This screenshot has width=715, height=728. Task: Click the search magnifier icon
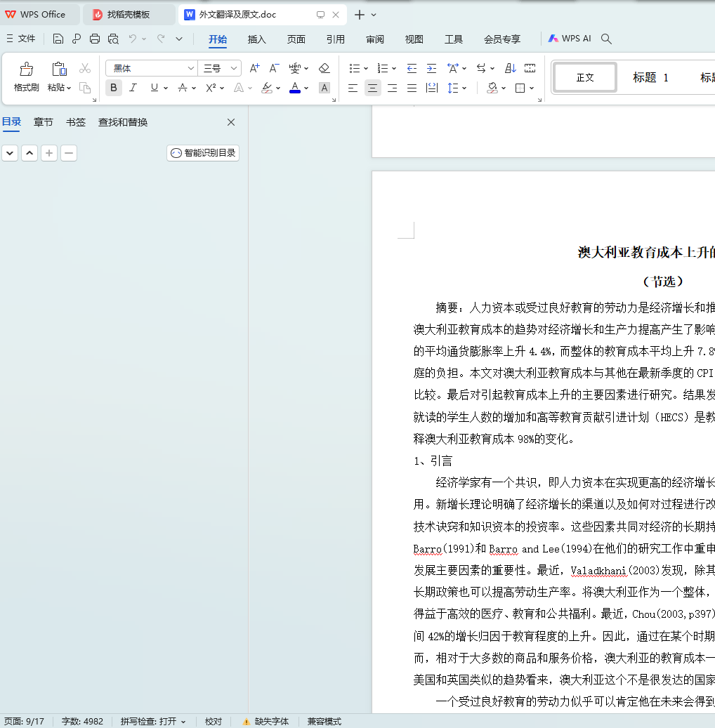(607, 39)
